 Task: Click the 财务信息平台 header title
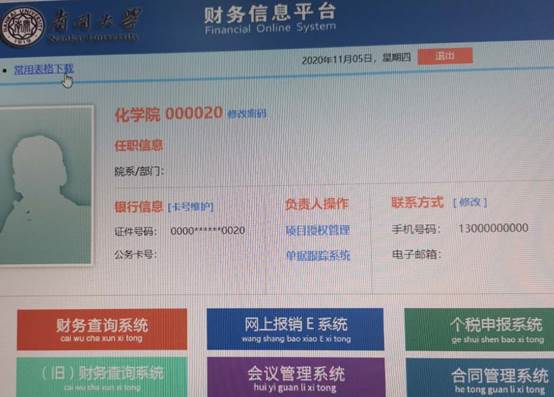270,13
